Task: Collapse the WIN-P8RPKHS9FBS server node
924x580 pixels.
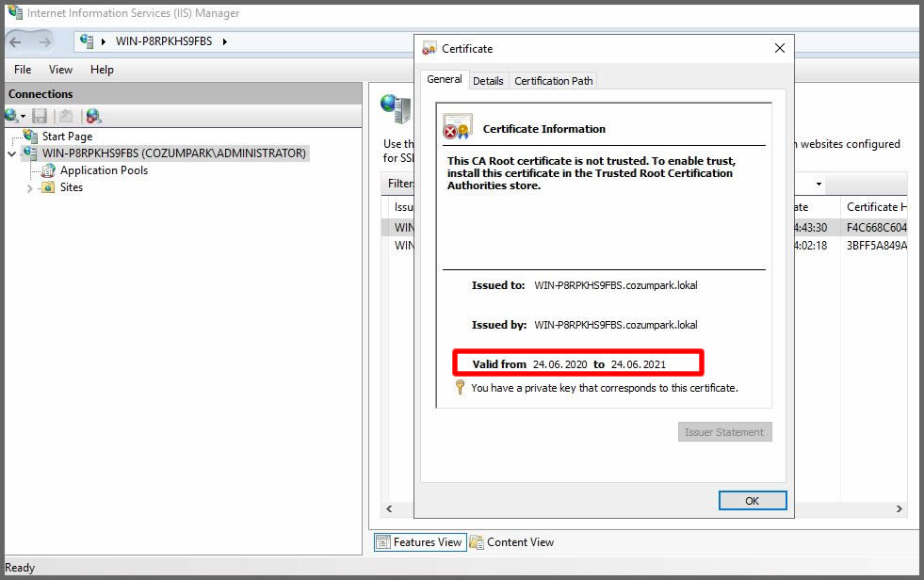Action: 12,153
